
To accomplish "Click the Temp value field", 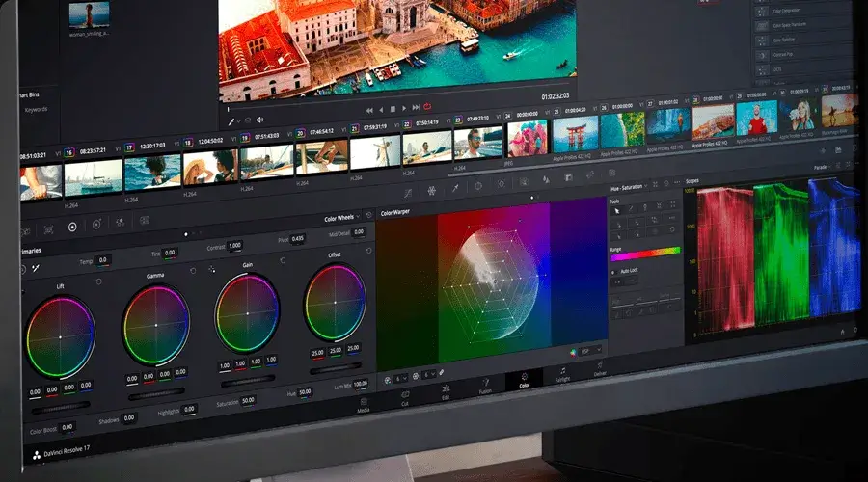I will (102, 259).
